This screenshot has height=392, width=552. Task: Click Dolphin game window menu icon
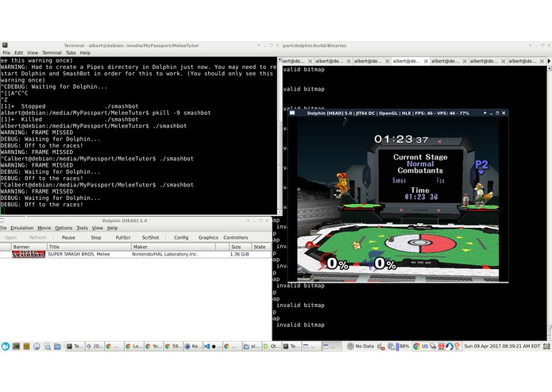(292, 113)
